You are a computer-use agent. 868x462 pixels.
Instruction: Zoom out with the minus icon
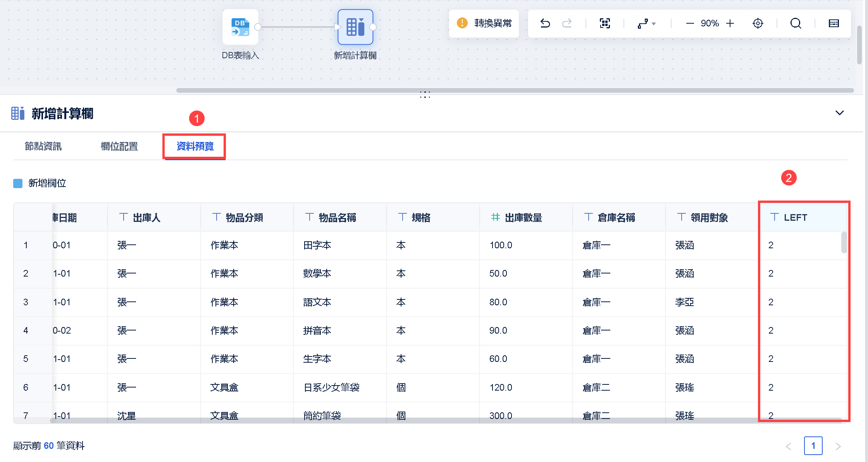(x=690, y=23)
